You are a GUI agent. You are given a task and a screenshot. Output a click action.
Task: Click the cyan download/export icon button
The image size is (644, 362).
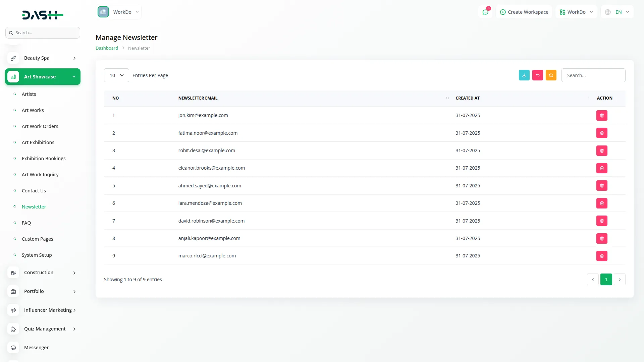[524, 75]
